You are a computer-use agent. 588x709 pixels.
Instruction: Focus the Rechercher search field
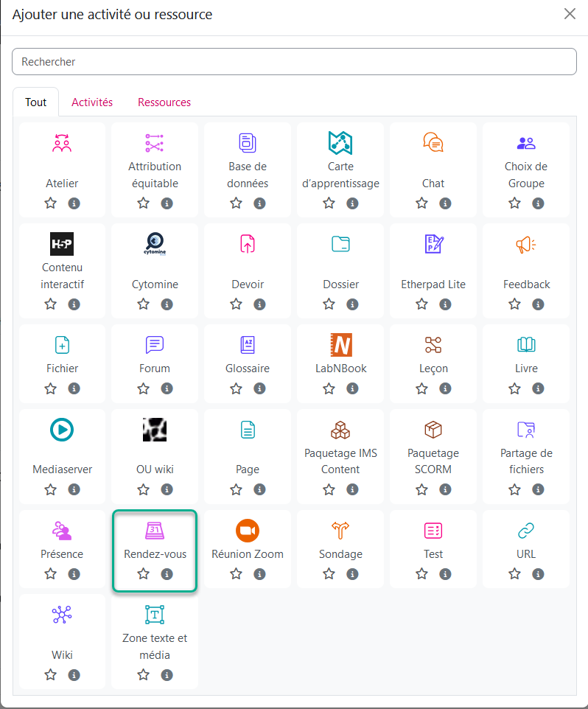pos(294,62)
